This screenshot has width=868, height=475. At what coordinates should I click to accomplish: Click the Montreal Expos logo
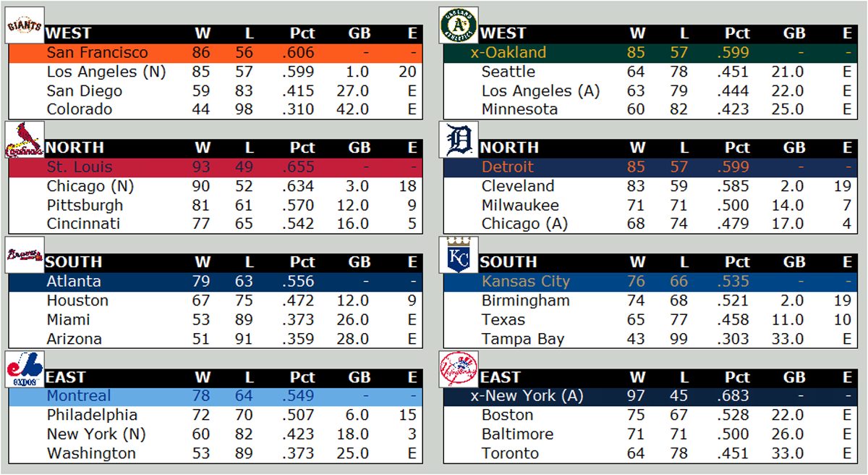25,369
